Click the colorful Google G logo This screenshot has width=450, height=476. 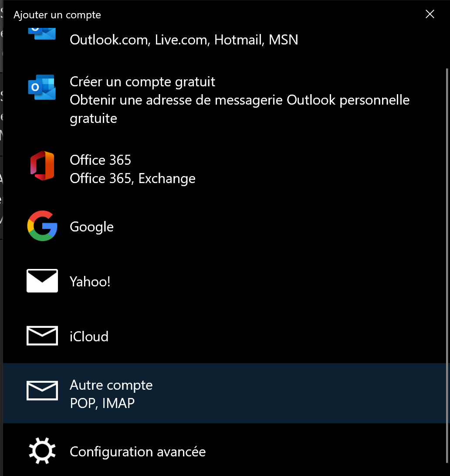coord(42,226)
